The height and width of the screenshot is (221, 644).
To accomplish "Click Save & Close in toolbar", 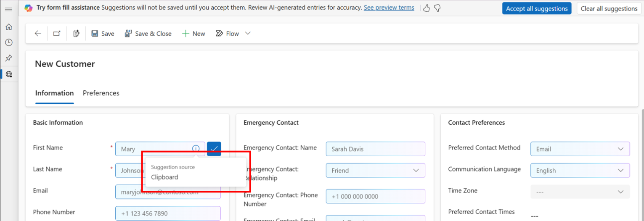I will point(148,34).
